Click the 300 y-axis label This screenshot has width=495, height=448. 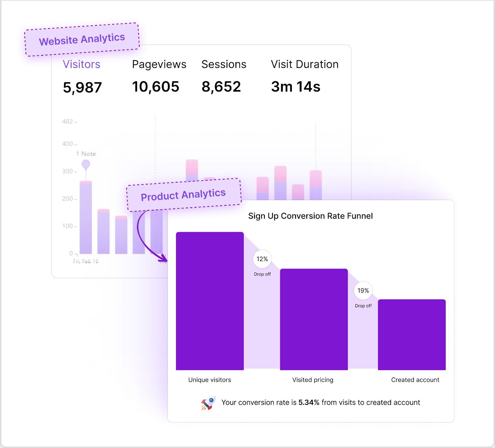67,171
